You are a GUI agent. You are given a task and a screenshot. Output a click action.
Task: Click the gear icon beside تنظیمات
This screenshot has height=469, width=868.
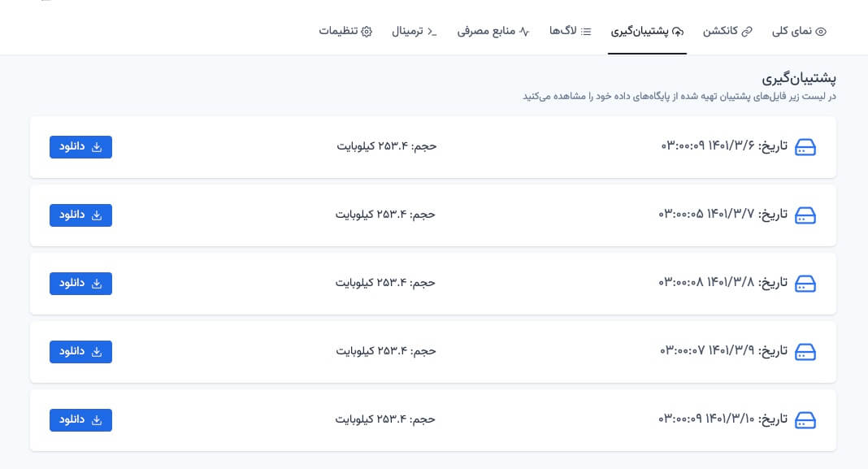click(x=367, y=31)
